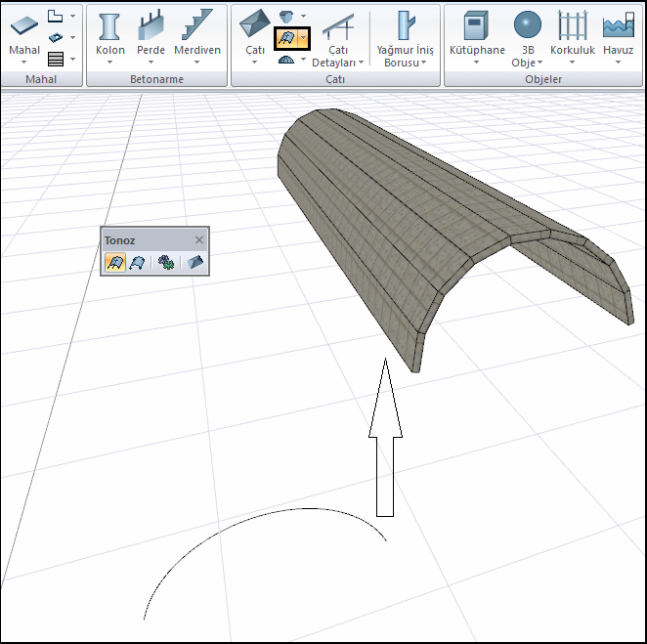Select the Kolon column tool
Screen dimensions: 647x644
click(x=110, y=27)
